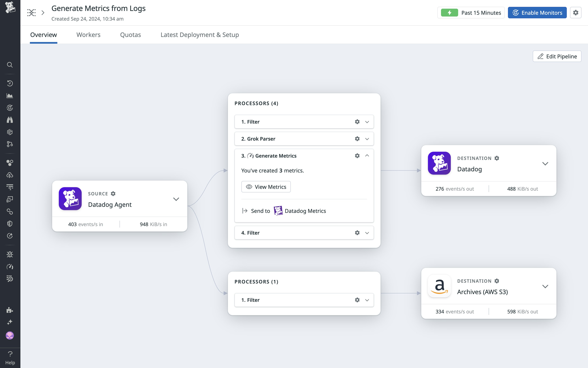Viewport: 588px width, 368px height.
Task: Toggle the live data lightning switch
Action: click(450, 12)
